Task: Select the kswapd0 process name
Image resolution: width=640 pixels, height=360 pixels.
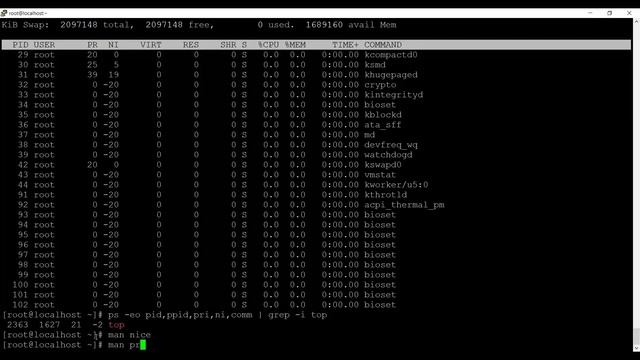Action: coord(383,165)
